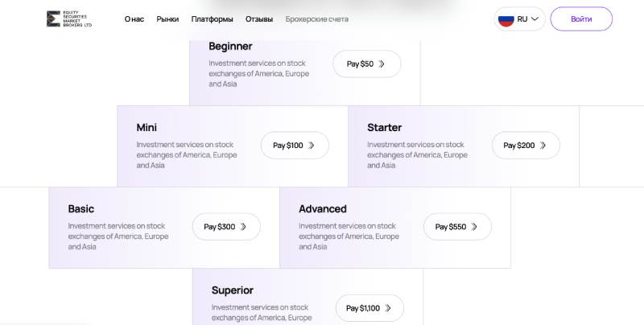Click the Equity Securities Market Brokers logo
The height and width of the screenshot is (325, 644).
(69, 19)
